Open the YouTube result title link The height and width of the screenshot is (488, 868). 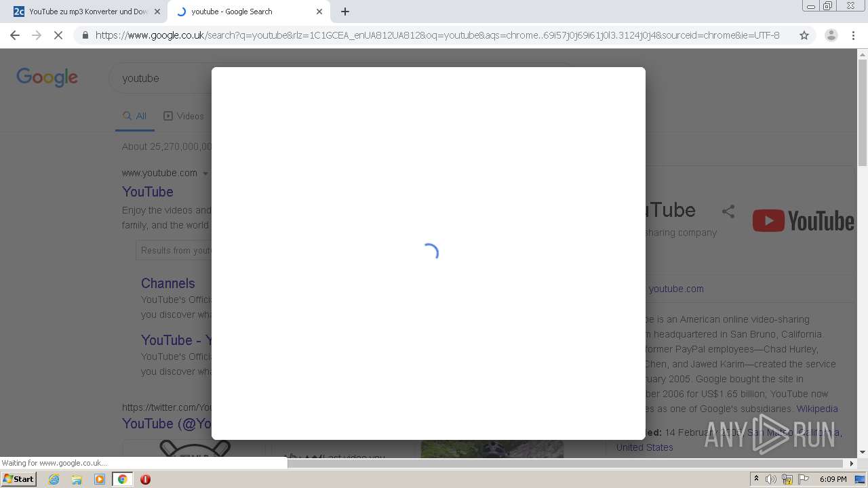(x=148, y=192)
